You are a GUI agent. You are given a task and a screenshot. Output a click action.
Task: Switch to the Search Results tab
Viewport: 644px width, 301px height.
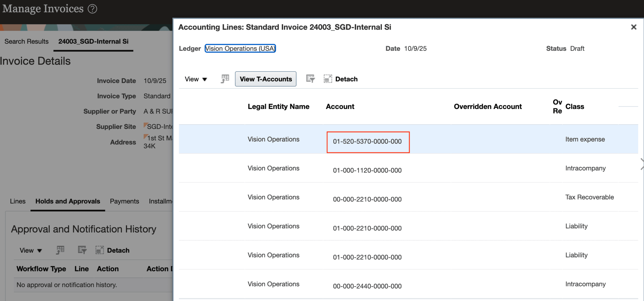click(x=26, y=41)
